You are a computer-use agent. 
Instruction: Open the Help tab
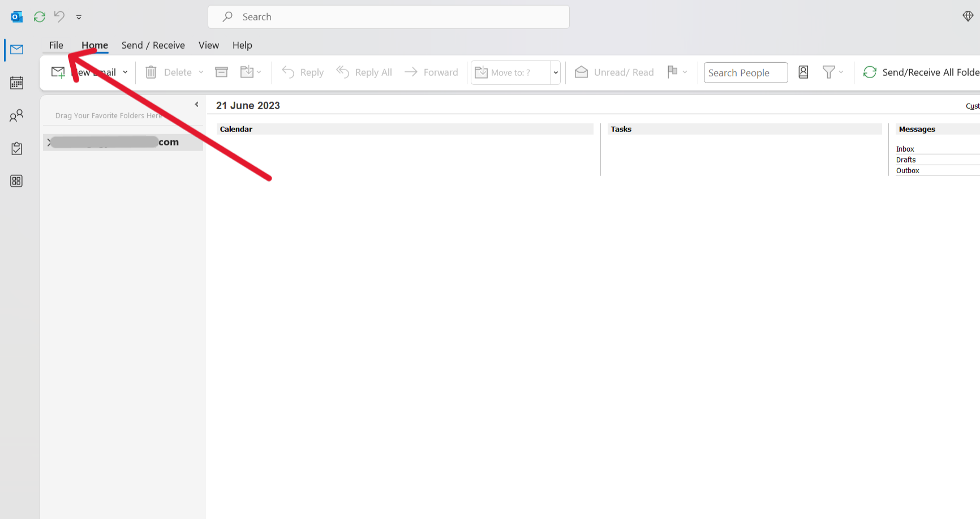pos(242,45)
